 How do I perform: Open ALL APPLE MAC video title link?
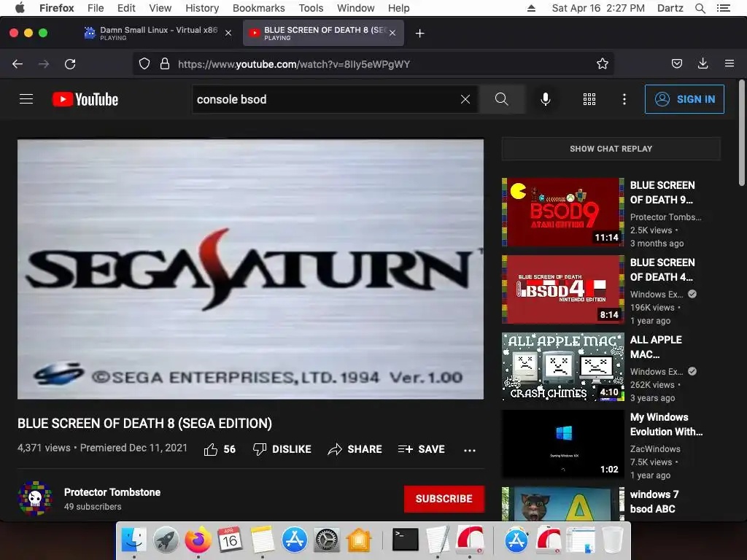pos(656,346)
